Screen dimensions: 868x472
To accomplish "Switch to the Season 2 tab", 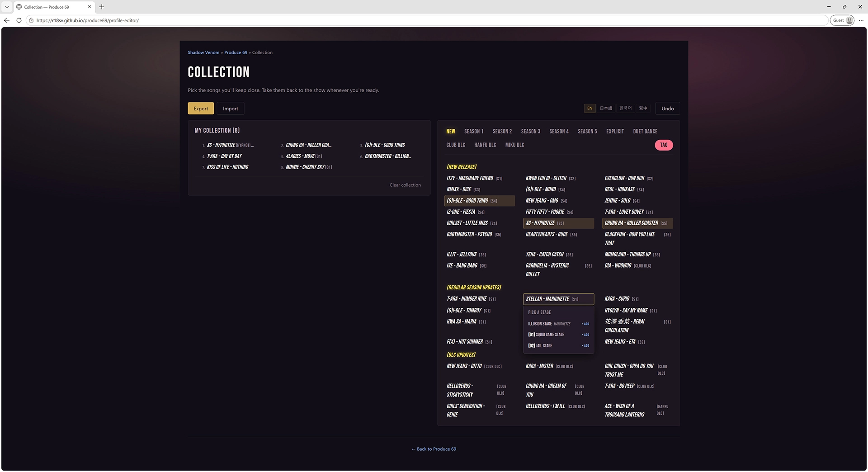I will tap(502, 132).
